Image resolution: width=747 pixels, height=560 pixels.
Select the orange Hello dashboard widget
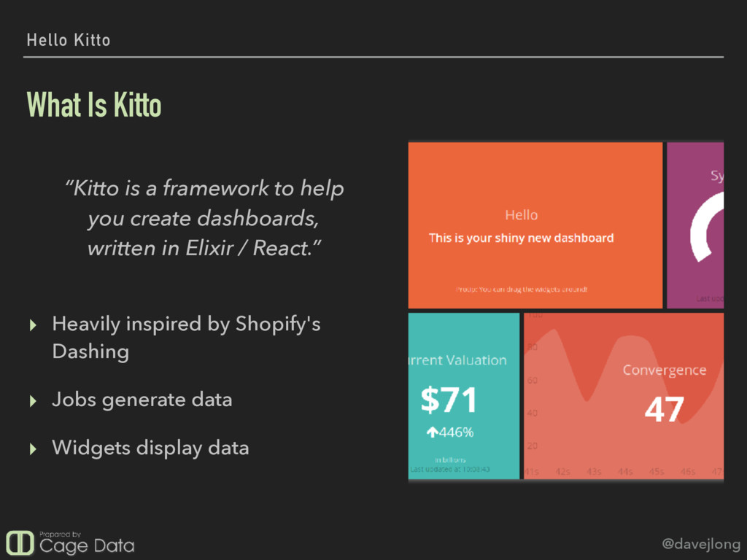pyautogui.click(x=535, y=225)
